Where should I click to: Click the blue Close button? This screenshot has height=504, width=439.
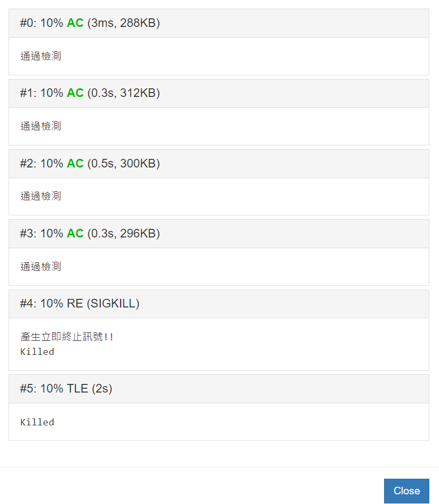click(406, 491)
